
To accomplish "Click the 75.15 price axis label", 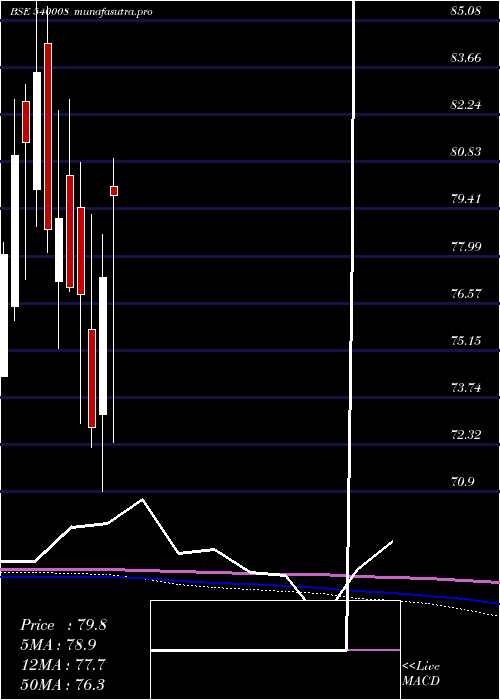I will 466,341.
